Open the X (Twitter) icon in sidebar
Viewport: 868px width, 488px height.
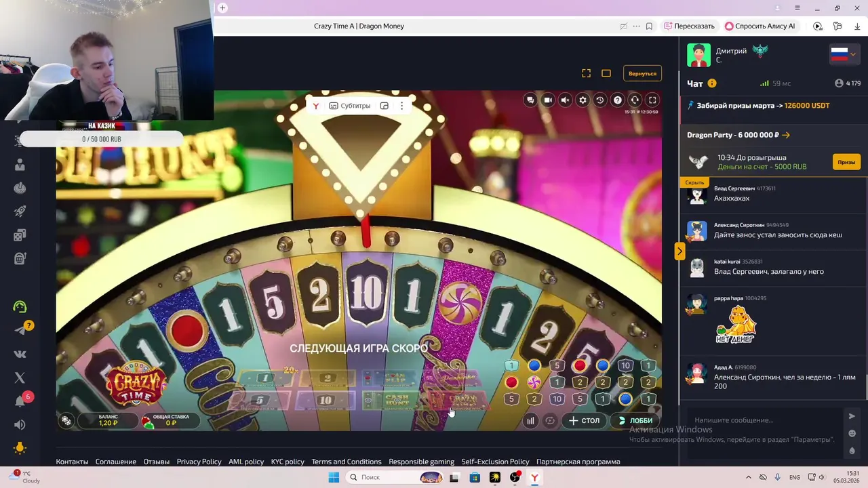tap(20, 378)
